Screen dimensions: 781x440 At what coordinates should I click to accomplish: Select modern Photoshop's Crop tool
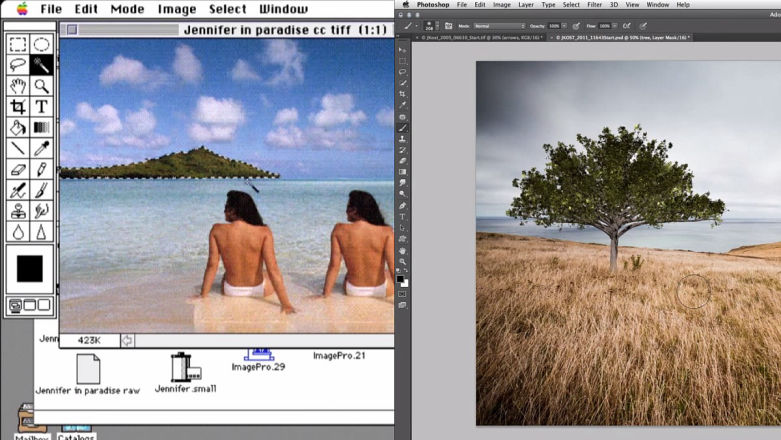(402, 94)
